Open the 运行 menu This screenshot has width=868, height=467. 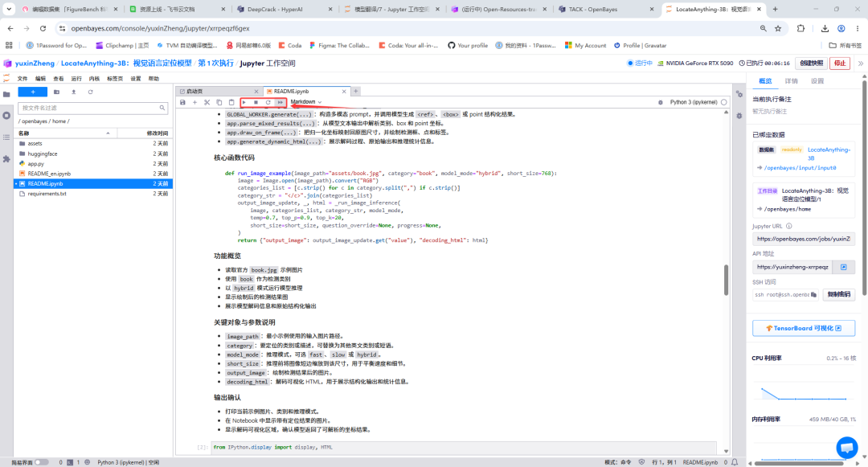point(76,79)
